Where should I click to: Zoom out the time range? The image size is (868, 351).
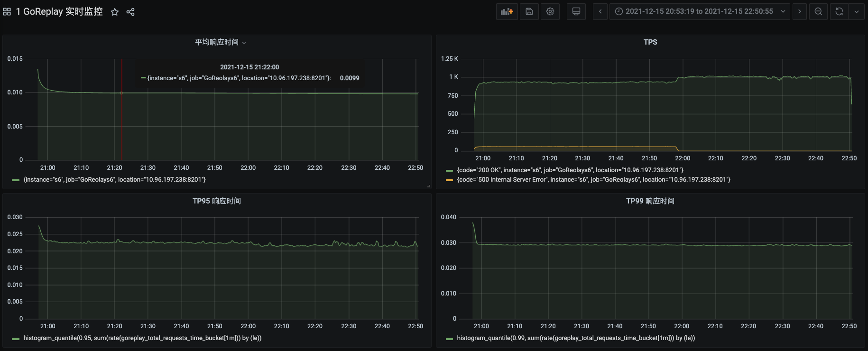[x=818, y=11]
